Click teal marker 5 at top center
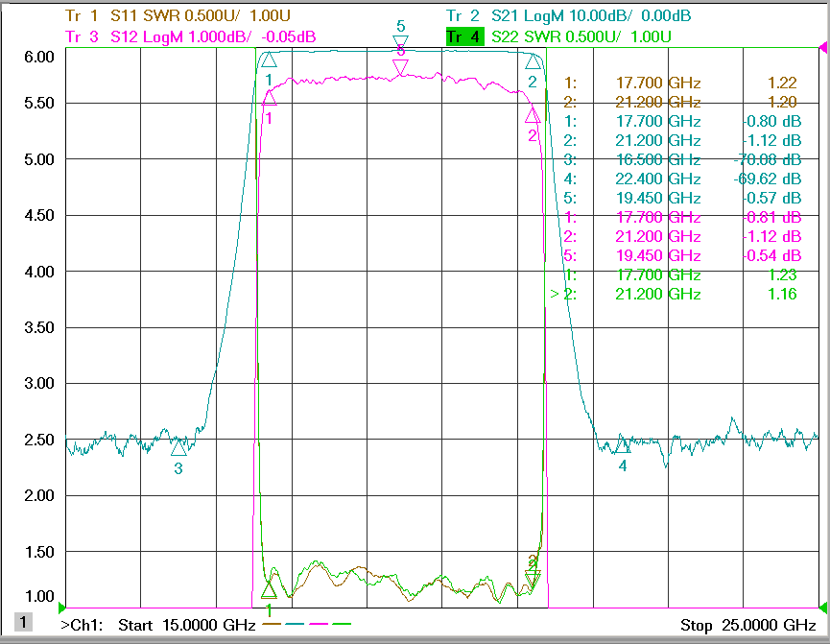Image resolution: width=830 pixels, height=644 pixels. tap(401, 42)
